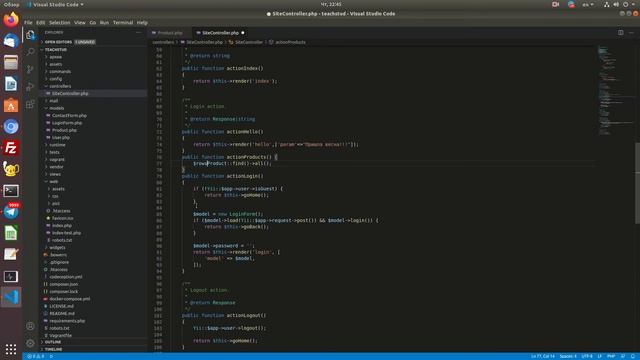The image size is (640, 360).
Task: Open Chromium browser from the dock
Action: click(11, 127)
